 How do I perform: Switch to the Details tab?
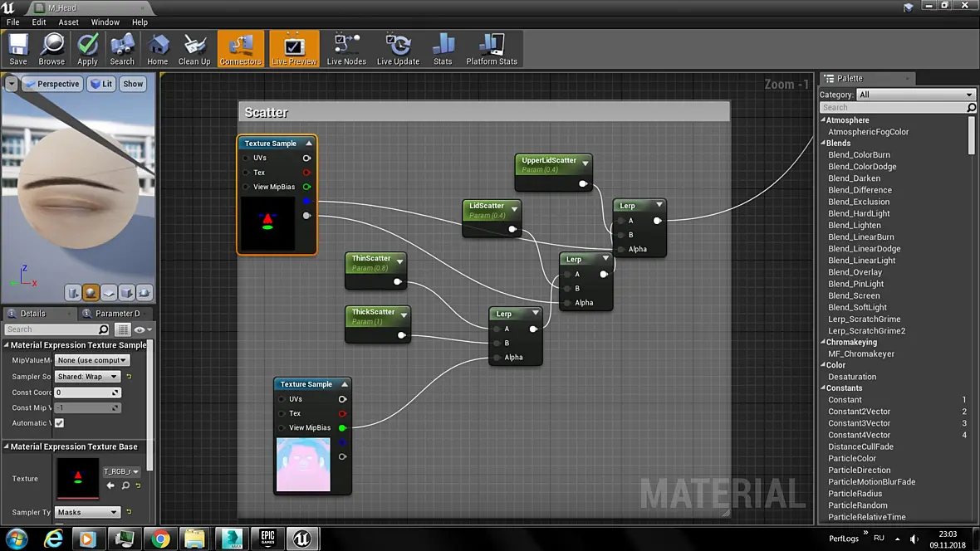pos(33,313)
